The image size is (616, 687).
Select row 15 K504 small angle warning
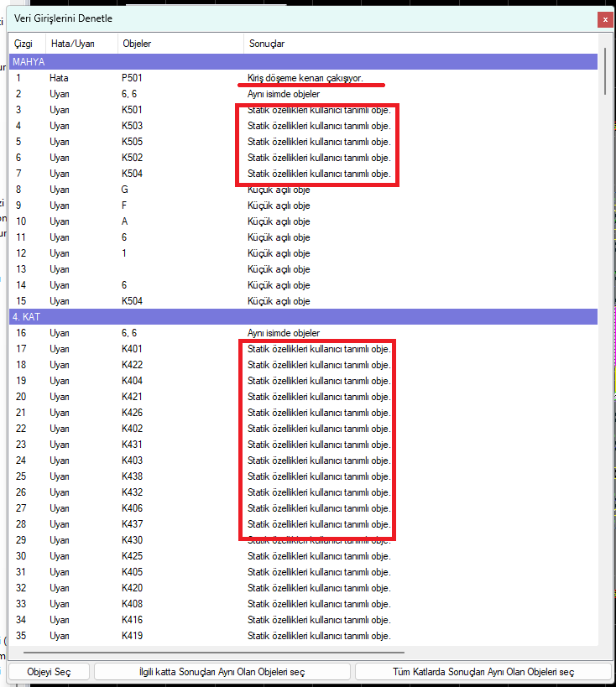tap(304, 301)
